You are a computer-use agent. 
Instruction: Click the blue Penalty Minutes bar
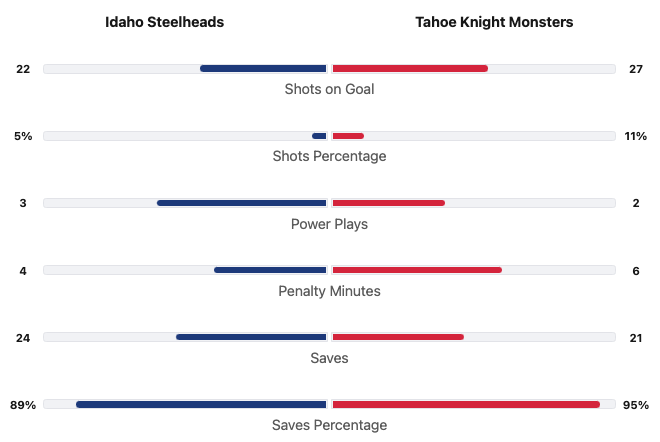click(270, 270)
